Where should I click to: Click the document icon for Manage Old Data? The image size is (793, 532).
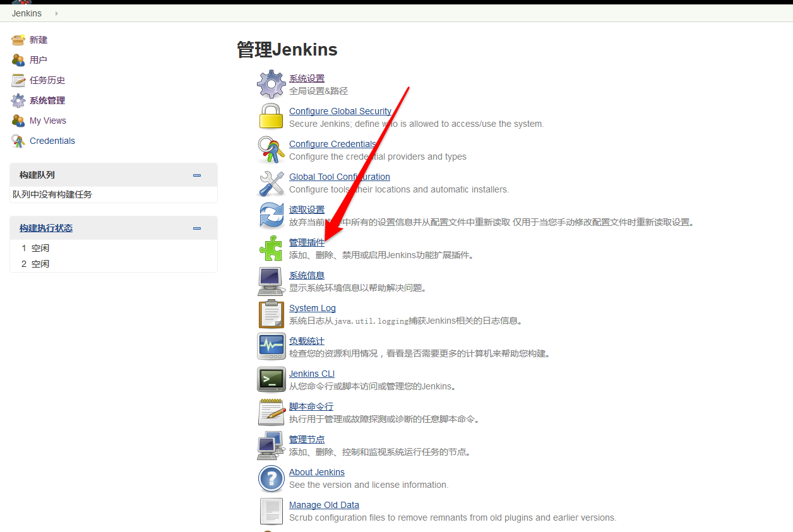pos(271,511)
